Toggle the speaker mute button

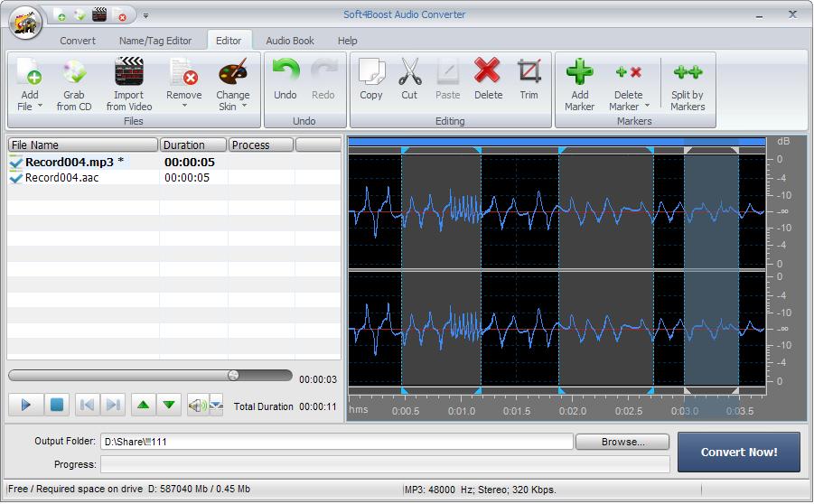[197, 406]
